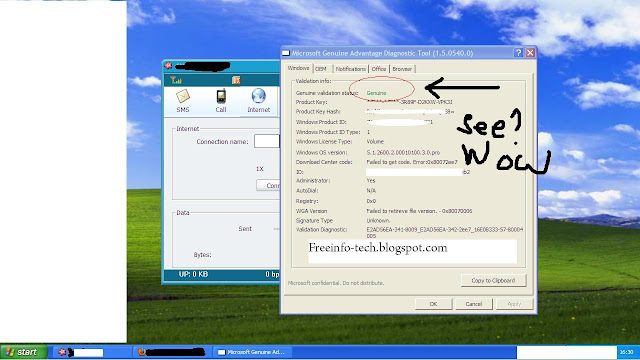640x360 pixels.
Task: Click the Validation Diagnostic code value
Action: click(x=445, y=233)
